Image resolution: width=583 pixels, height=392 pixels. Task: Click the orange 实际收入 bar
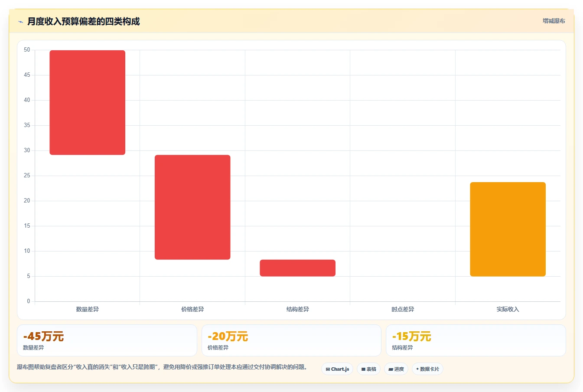pyautogui.click(x=508, y=229)
